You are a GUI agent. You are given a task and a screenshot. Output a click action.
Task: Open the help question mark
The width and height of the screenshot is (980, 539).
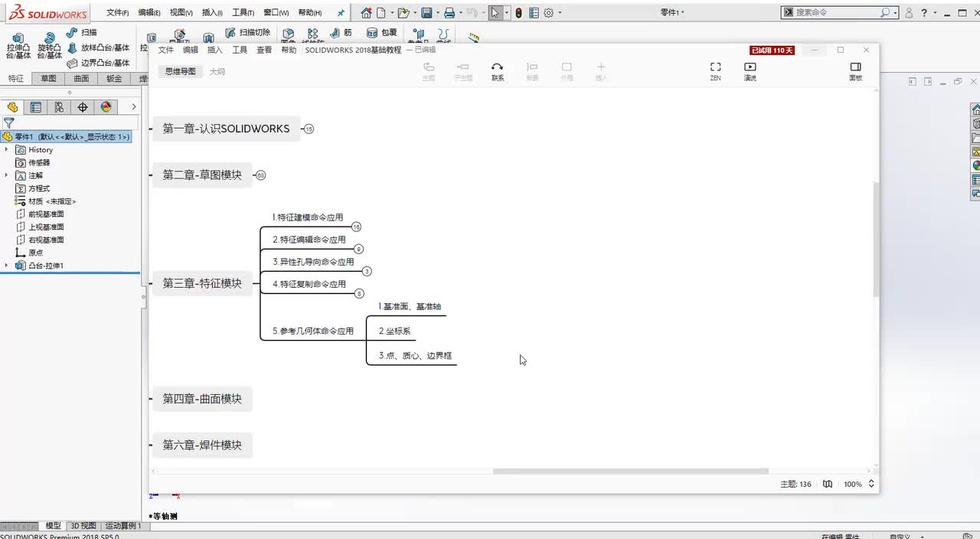pyautogui.click(x=925, y=12)
